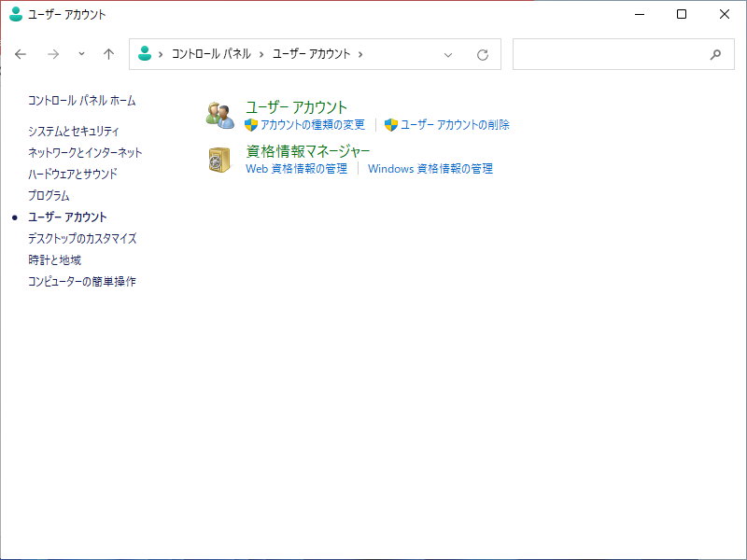Open the recent locations dropdown arrow
Image resolution: width=747 pixels, height=560 pixels.
[81, 54]
